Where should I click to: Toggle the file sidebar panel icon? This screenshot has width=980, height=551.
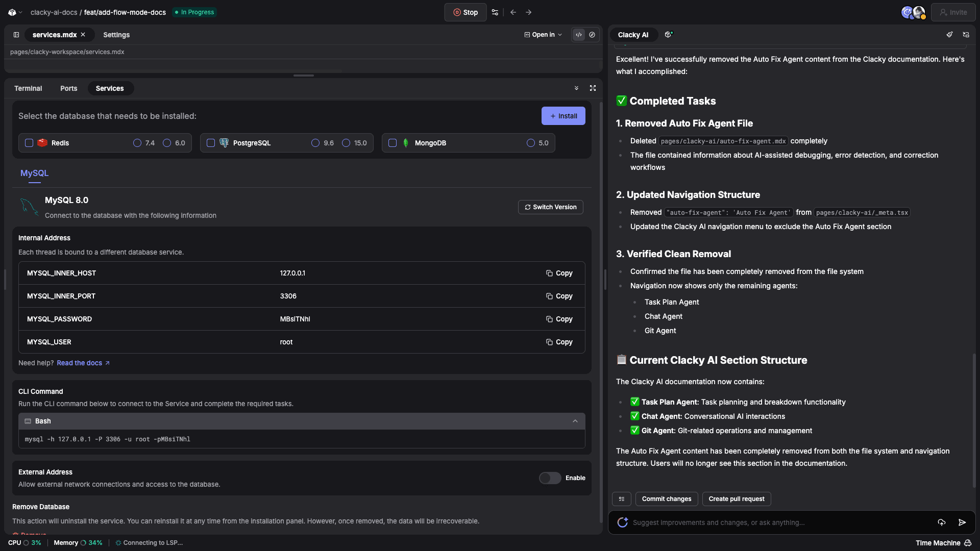16,35
